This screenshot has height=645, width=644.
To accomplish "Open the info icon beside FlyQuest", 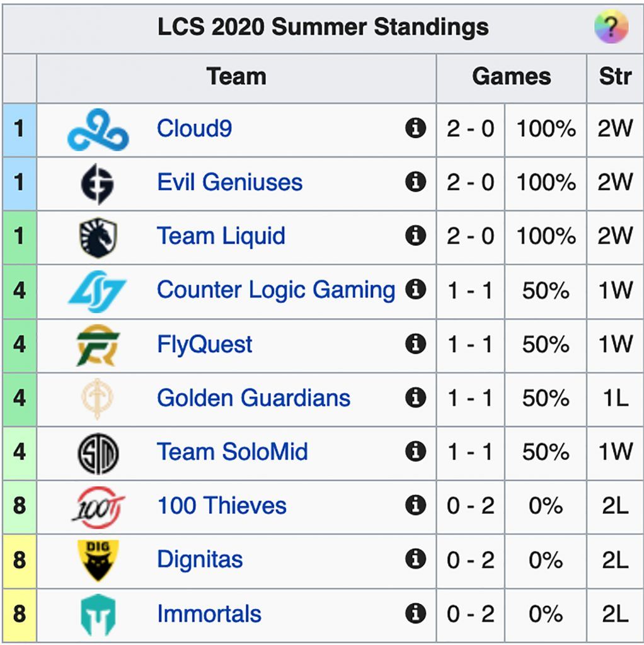I will pyautogui.click(x=415, y=344).
